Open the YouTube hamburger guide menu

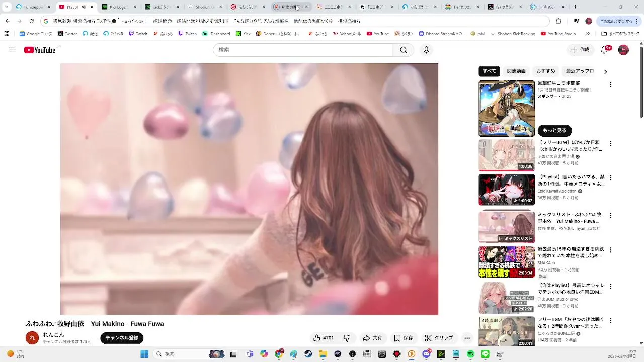[x=12, y=50]
